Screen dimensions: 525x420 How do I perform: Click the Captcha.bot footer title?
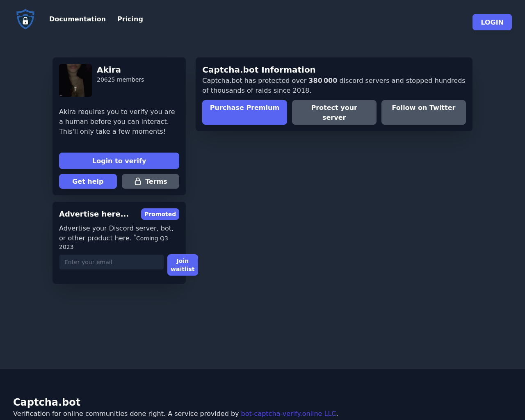(x=47, y=402)
